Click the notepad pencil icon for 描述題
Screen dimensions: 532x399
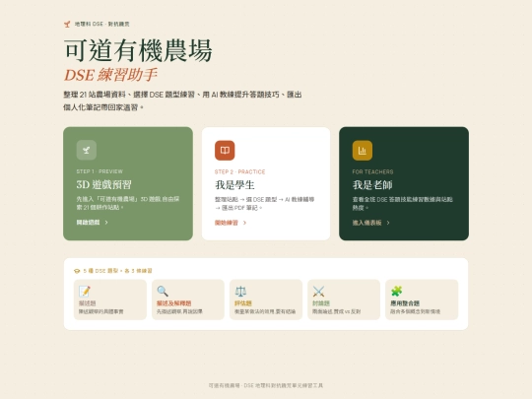pyautogui.click(x=85, y=291)
